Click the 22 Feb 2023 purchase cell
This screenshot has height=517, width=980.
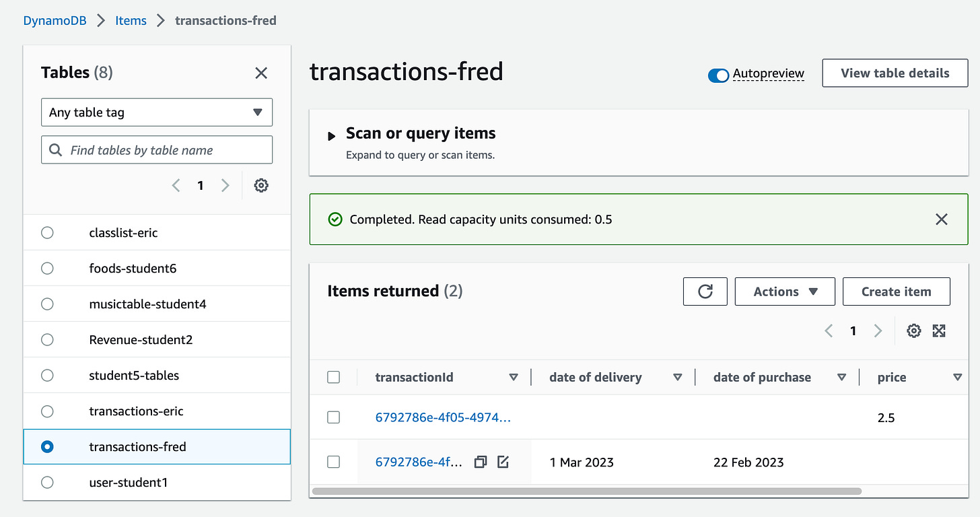[748, 462]
